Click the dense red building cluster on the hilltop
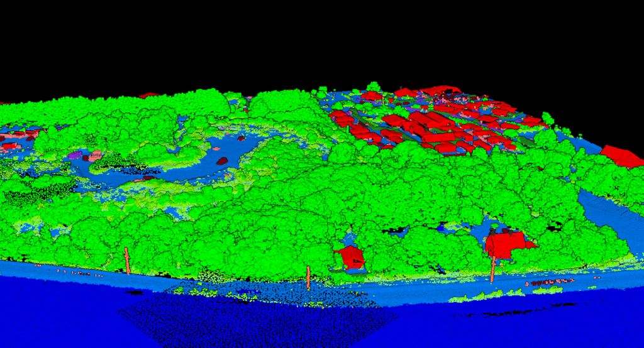The image size is (644, 348). click(434, 122)
